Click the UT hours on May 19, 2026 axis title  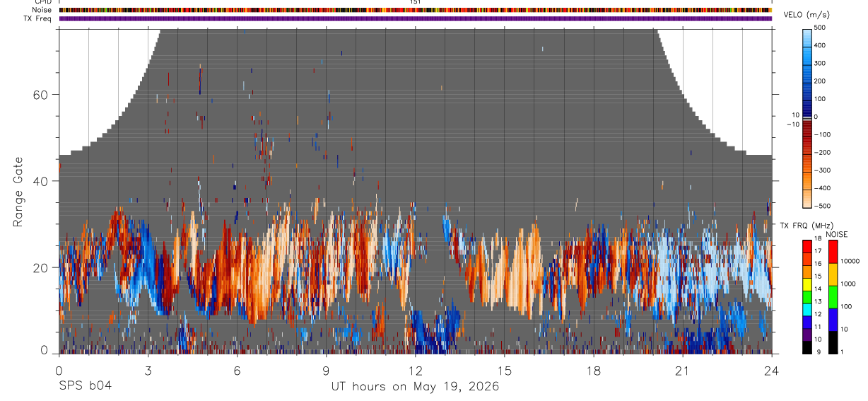(416, 387)
